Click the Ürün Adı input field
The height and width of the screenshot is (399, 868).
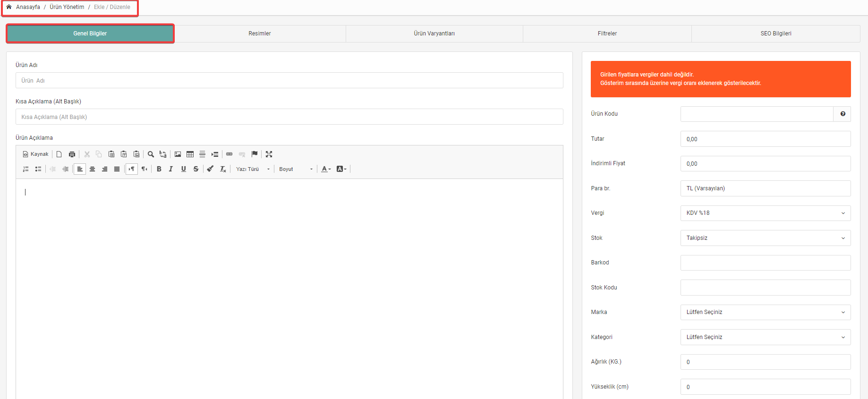(289, 80)
